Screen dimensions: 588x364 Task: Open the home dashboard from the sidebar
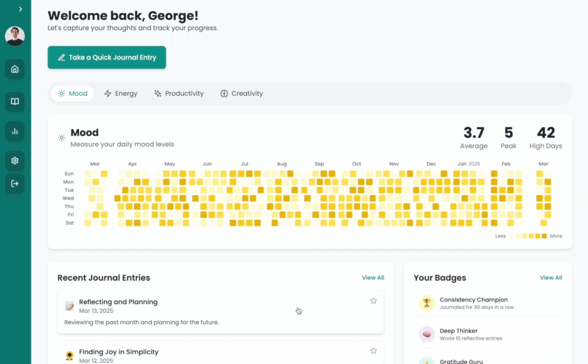click(15, 69)
